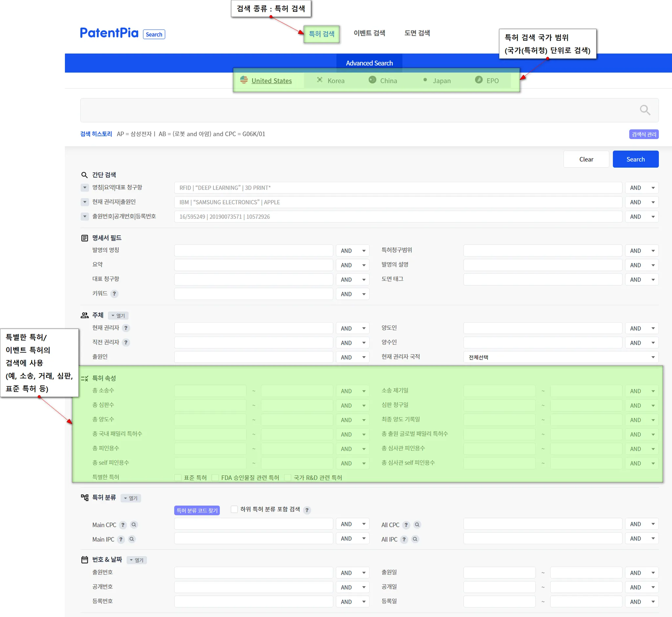This screenshot has height=617, width=672.
Task: Click the 검색식 관리 button
Action: pos(643,134)
